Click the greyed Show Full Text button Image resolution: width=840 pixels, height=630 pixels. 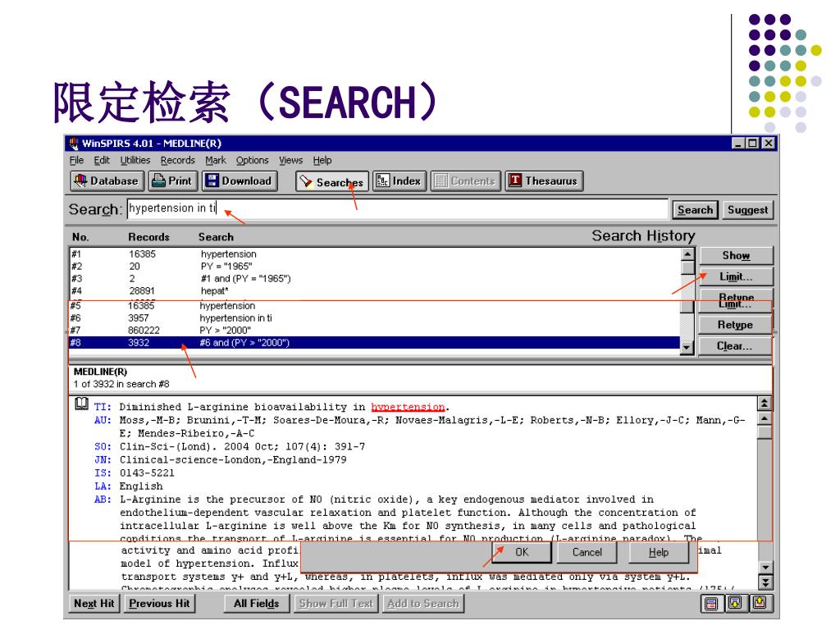click(336, 604)
